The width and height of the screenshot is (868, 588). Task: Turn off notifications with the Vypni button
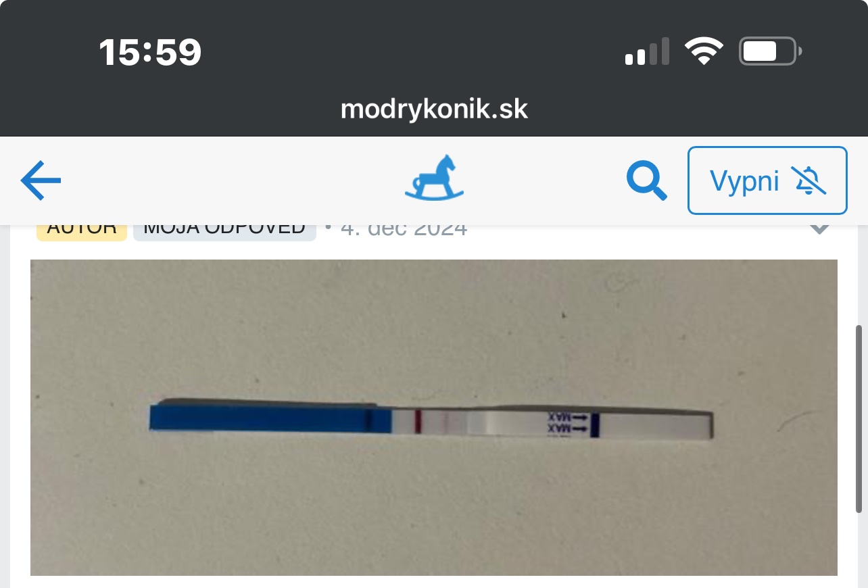pyautogui.click(x=767, y=180)
